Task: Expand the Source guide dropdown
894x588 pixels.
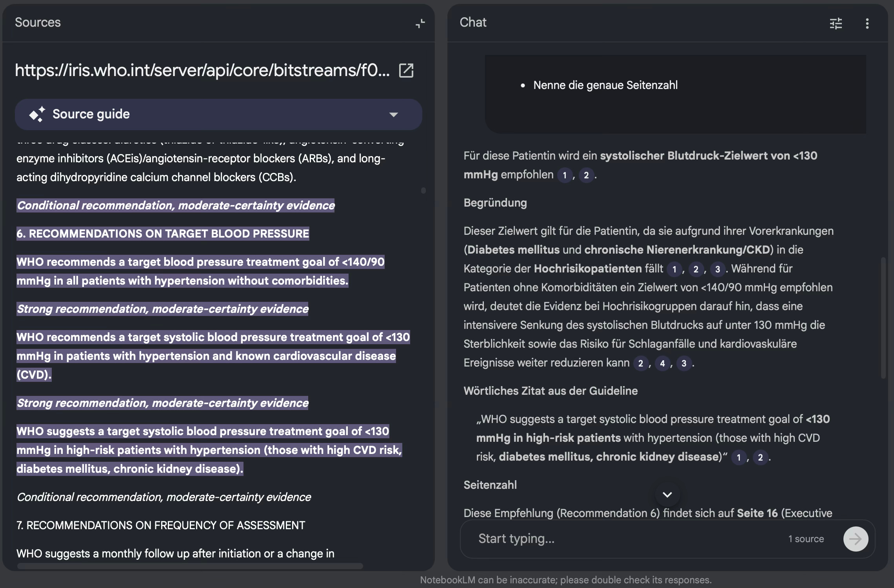Action: click(x=394, y=114)
